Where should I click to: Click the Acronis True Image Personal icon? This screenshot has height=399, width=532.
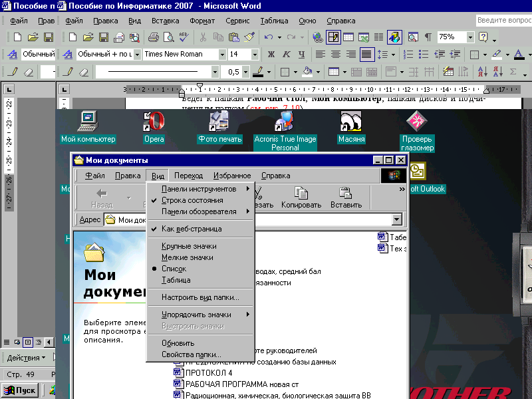click(x=285, y=131)
